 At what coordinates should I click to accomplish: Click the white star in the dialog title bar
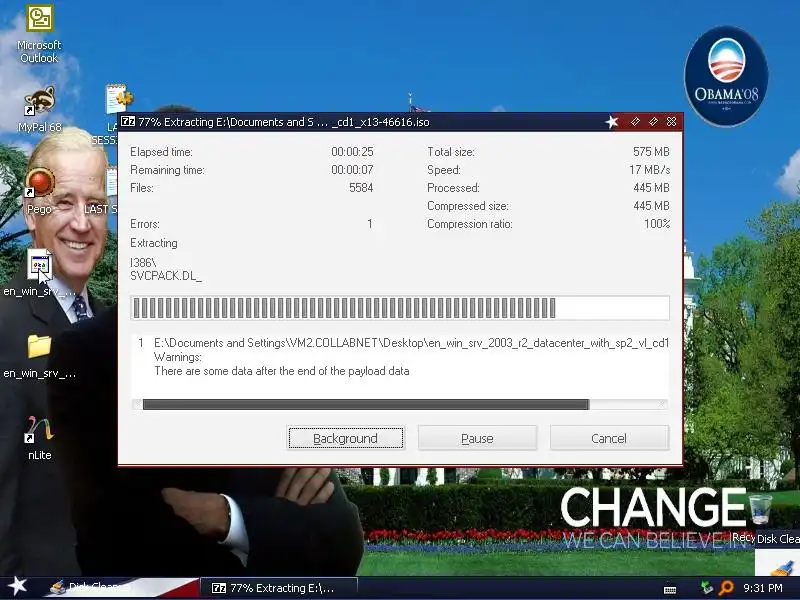611,121
